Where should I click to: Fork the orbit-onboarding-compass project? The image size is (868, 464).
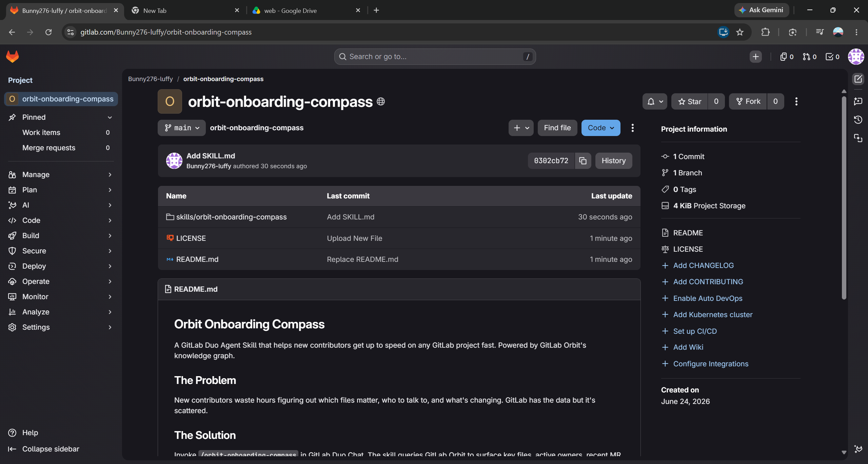[x=748, y=101]
